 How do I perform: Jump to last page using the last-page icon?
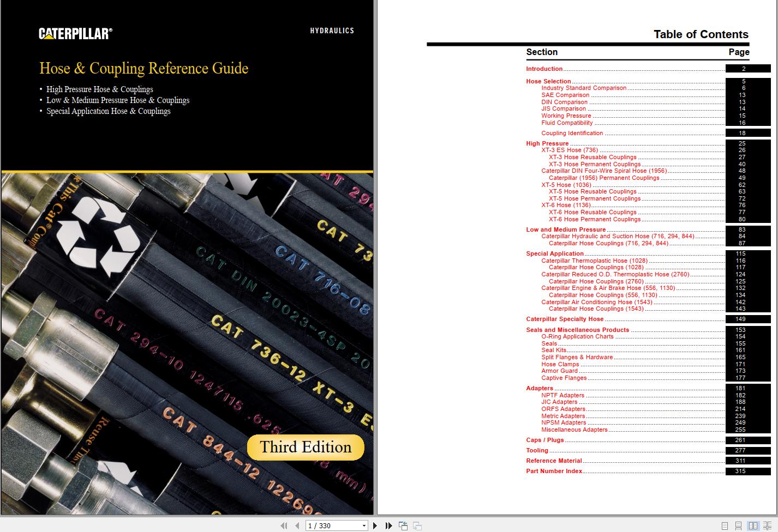388,525
